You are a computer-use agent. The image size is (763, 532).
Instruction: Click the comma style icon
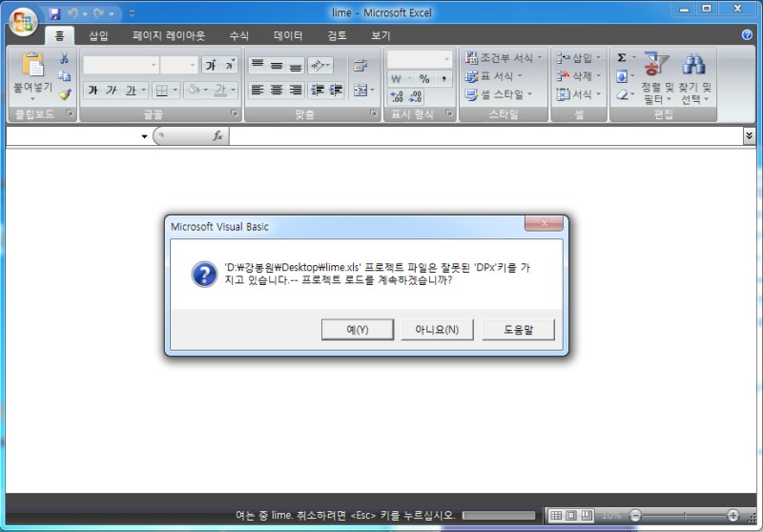[x=443, y=79]
